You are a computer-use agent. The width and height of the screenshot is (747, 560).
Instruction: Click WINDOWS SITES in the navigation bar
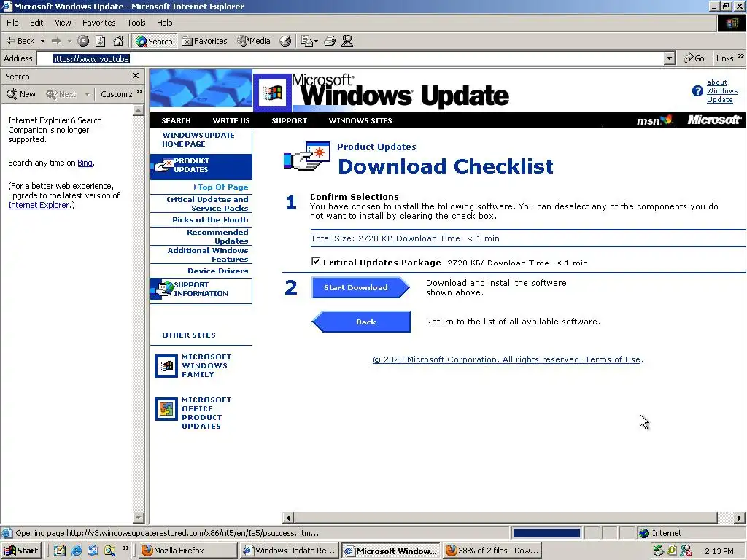(x=360, y=121)
